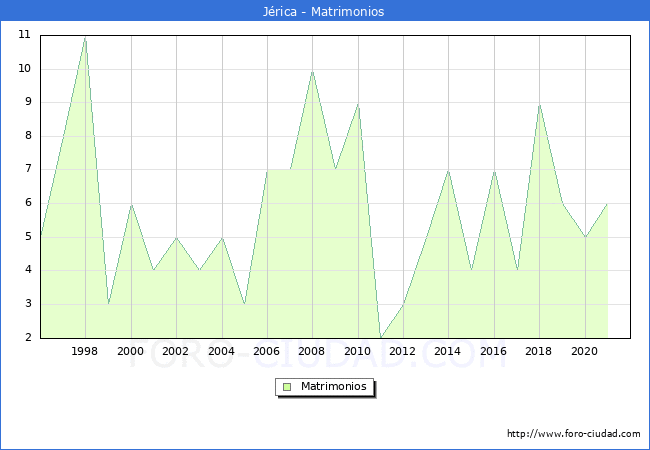The image size is (650, 450).
Task: Click the 2008 peak data point at 10
Action: tap(313, 71)
